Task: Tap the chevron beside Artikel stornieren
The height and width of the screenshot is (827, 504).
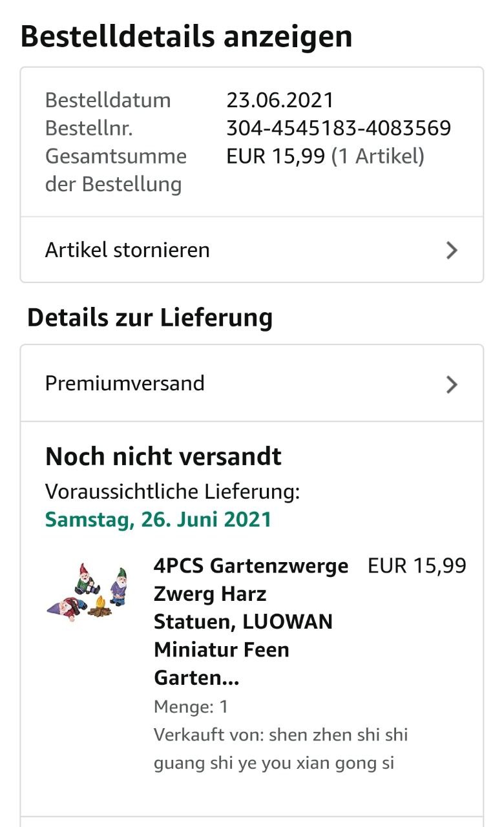Action: tap(452, 250)
